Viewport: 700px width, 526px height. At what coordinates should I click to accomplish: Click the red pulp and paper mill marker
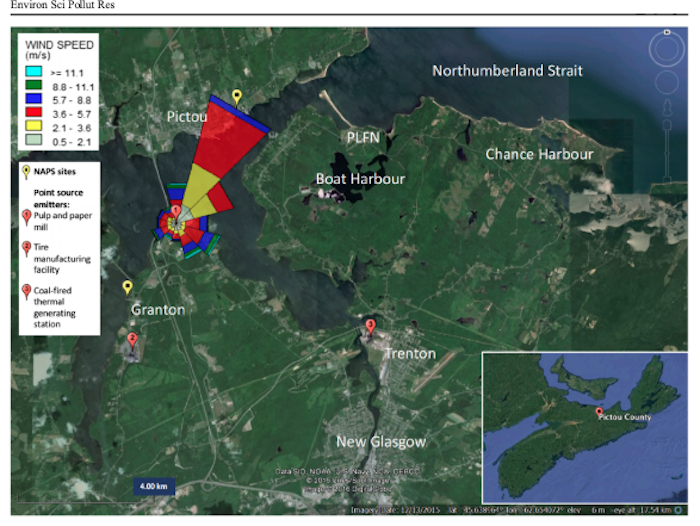pos(175,212)
